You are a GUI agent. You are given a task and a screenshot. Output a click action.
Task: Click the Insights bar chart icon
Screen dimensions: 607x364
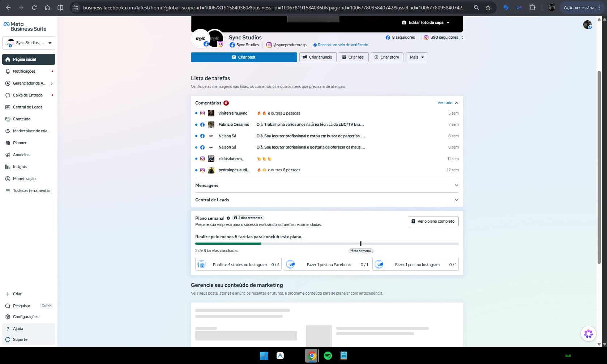click(8, 167)
